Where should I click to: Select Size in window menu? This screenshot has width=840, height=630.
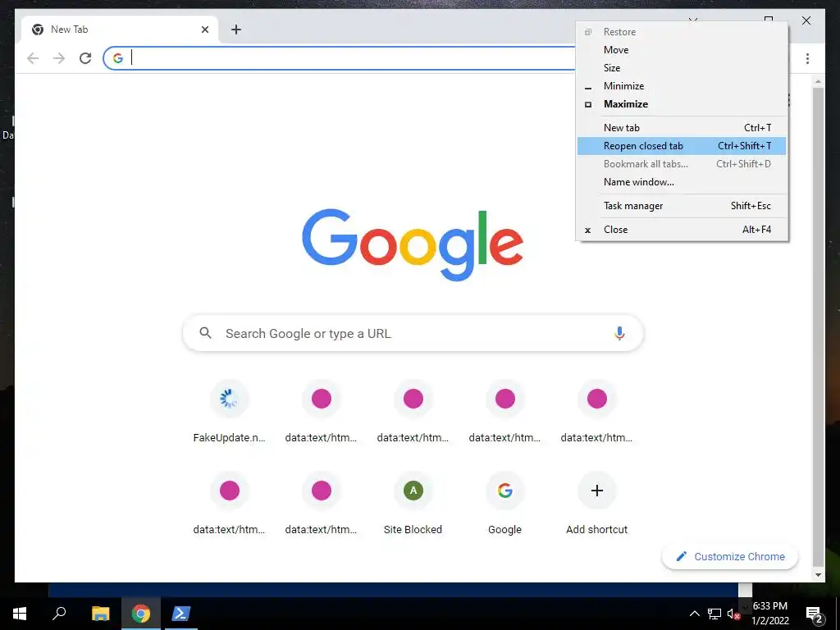(682, 68)
